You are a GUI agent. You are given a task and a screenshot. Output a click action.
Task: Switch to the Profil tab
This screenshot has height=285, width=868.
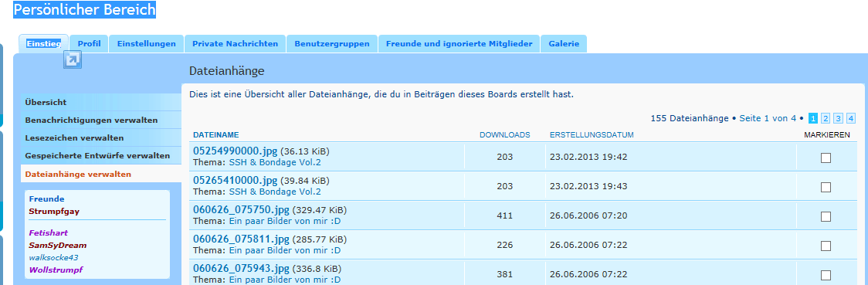tap(89, 44)
